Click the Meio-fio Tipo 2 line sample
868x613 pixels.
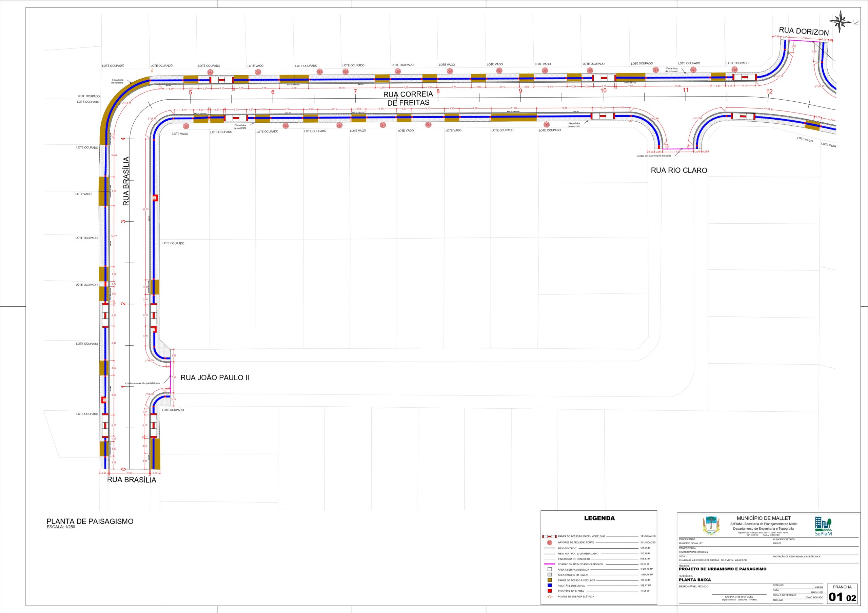pos(550,548)
